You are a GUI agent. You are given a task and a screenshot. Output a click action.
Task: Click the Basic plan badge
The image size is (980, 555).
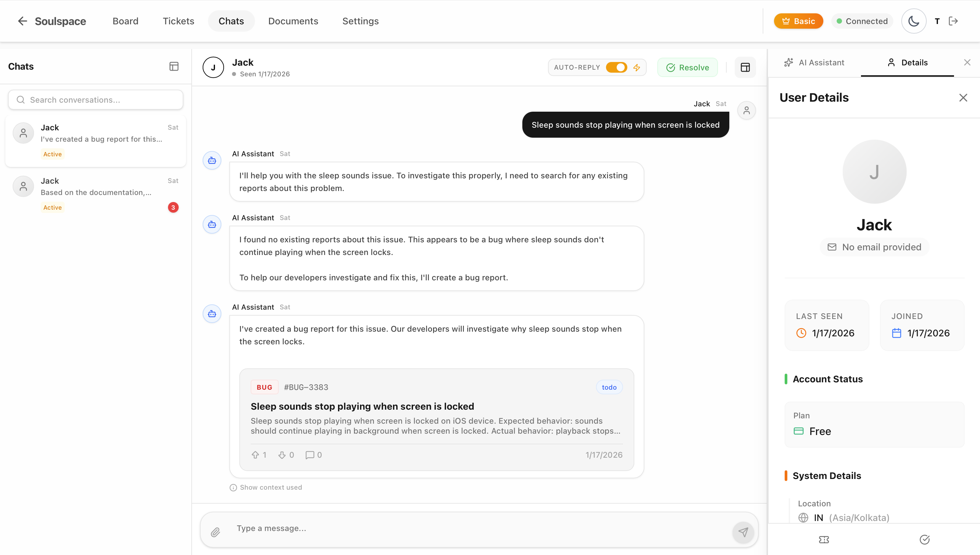coord(798,21)
